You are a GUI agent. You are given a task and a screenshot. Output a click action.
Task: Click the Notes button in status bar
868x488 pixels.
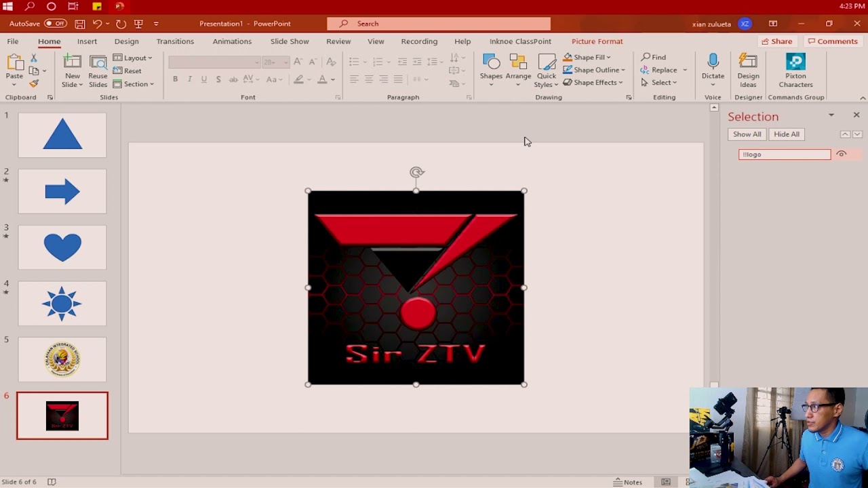click(x=627, y=482)
